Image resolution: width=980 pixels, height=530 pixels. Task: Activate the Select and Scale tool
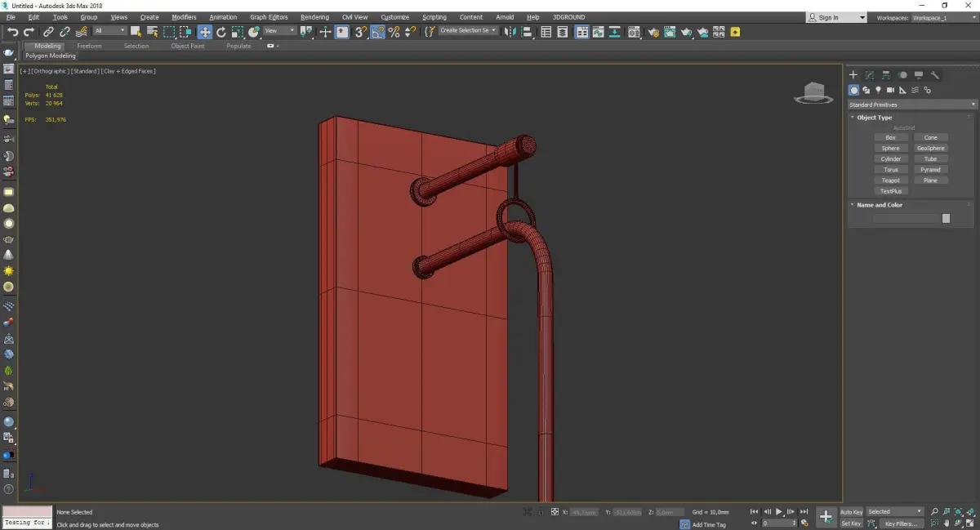[237, 32]
